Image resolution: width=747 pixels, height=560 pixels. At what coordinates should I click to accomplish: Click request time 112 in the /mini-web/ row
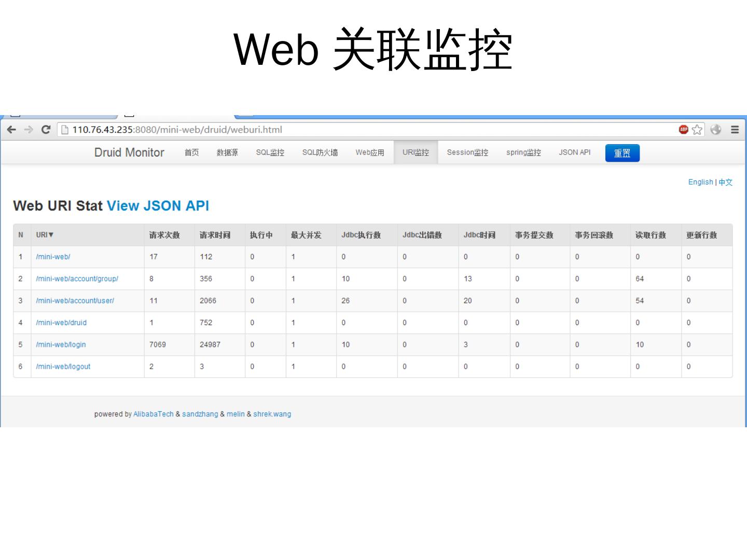pos(206,257)
